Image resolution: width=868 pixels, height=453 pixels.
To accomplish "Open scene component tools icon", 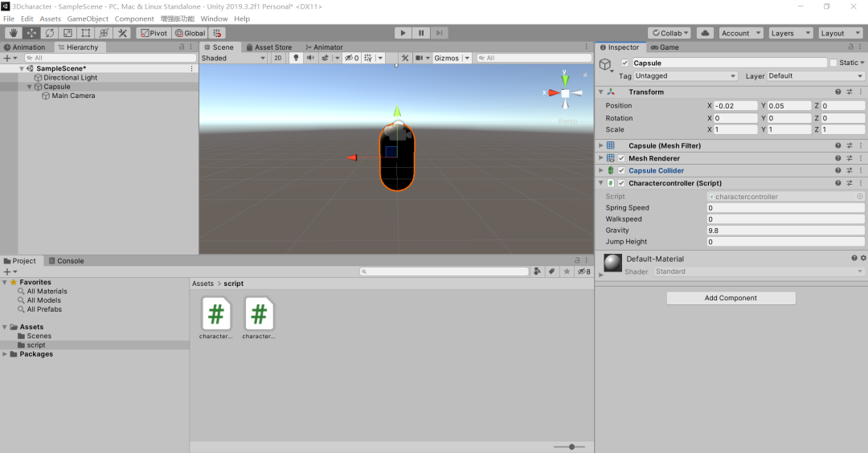I will point(405,58).
